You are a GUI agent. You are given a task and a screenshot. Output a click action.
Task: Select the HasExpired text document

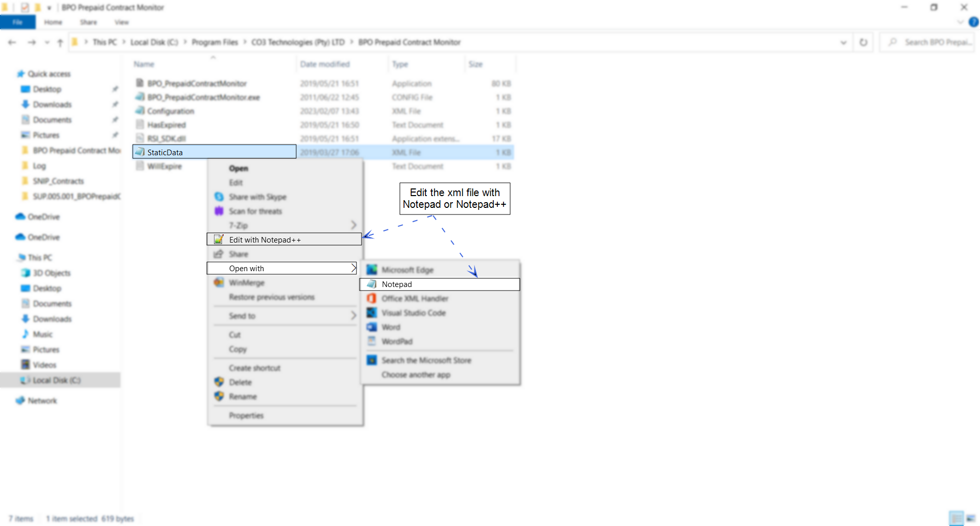pyautogui.click(x=166, y=125)
